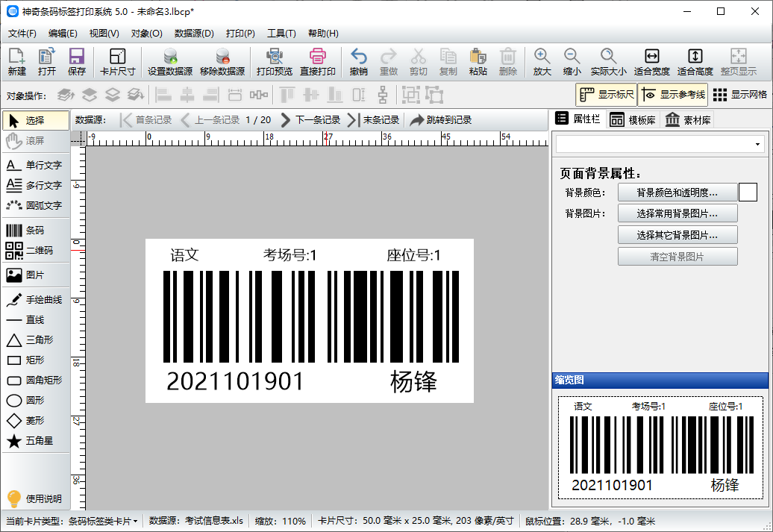Create a new label with 新建
Image resolution: width=773 pixels, height=532 pixels.
pos(16,62)
